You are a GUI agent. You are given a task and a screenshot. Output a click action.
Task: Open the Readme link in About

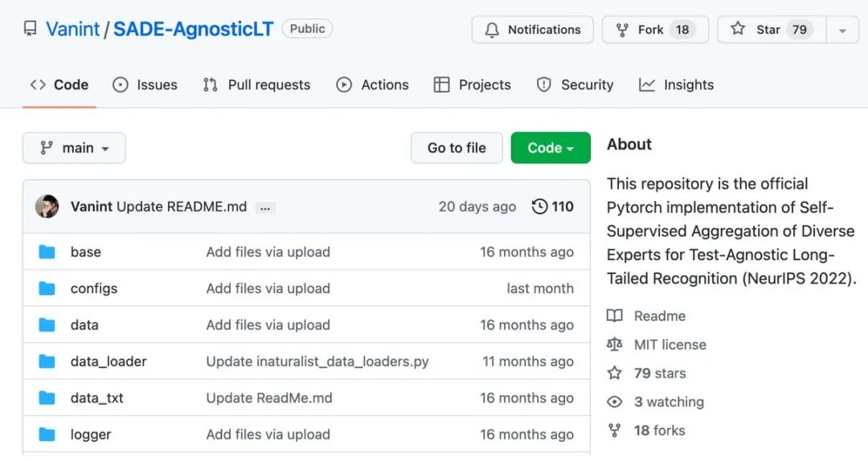click(x=659, y=316)
